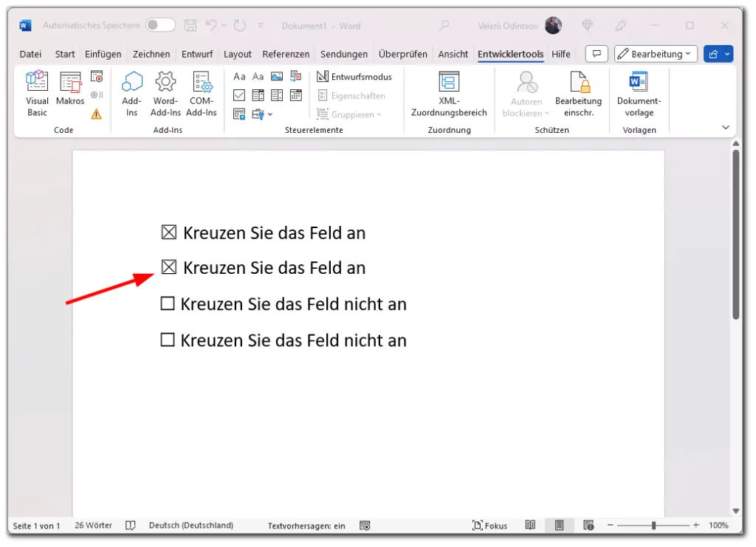
Task: Select the rich text content control
Action: pyautogui.click(x=239, y=76)
